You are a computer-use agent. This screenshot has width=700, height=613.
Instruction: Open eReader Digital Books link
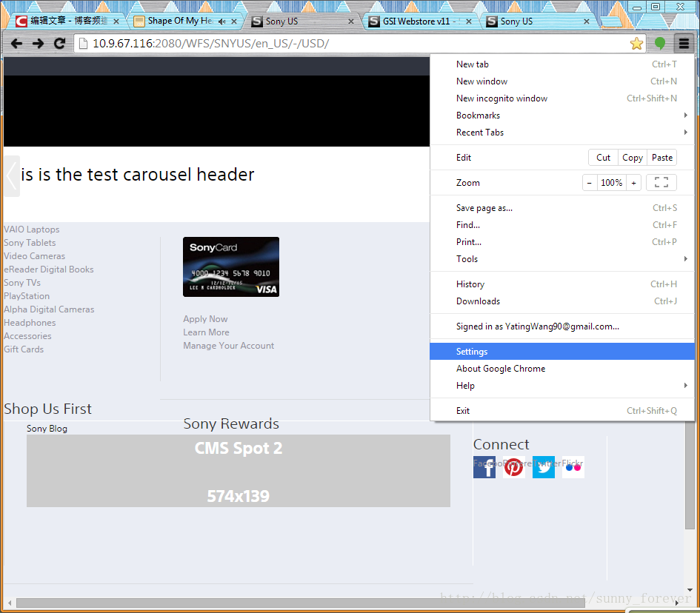[49, 269]
